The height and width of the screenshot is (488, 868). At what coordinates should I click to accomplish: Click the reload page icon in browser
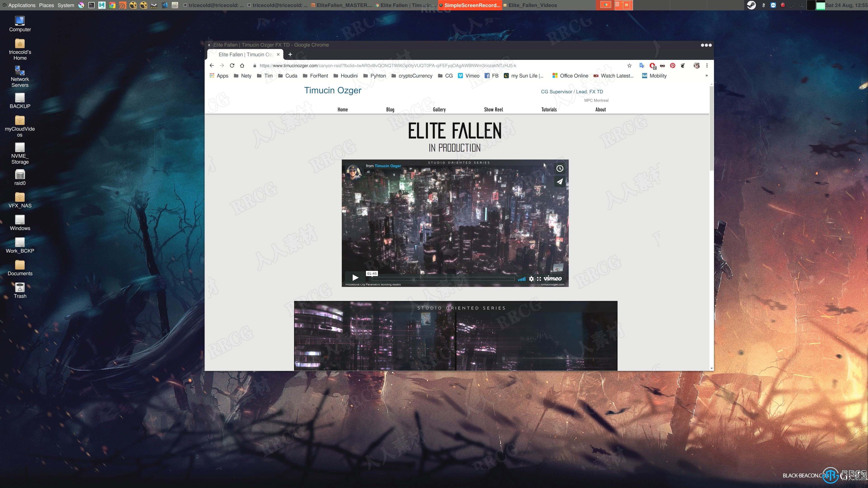point(232,66)
